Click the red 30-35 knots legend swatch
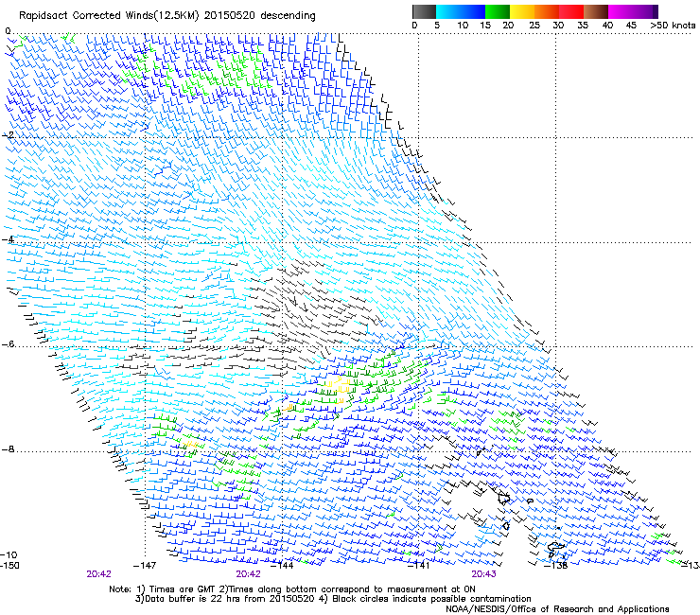Screen dimensions: 700x615 tap(571, 11)
